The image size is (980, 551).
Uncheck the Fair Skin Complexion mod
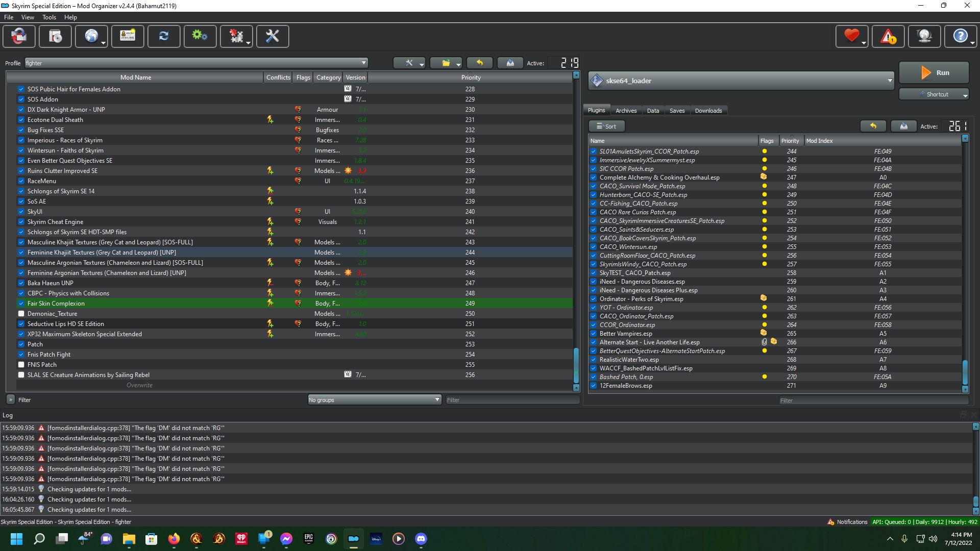pyautogui.click(x=21, y=304)
